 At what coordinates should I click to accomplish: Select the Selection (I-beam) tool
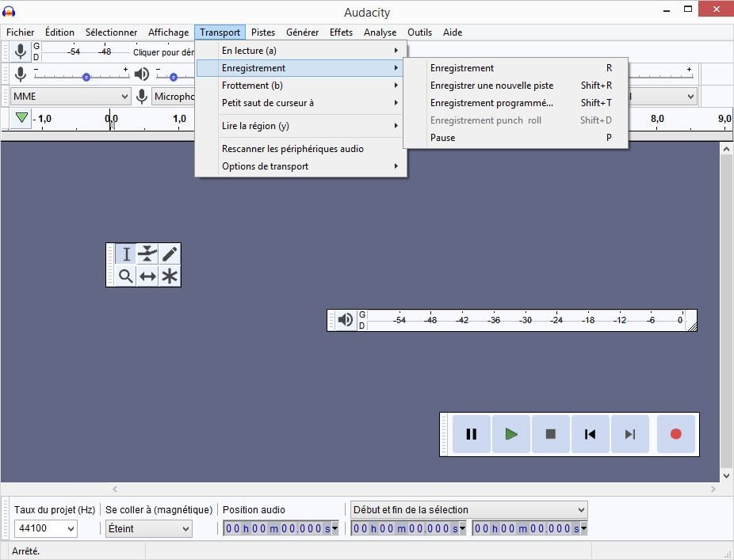click(x=126, y=254)
